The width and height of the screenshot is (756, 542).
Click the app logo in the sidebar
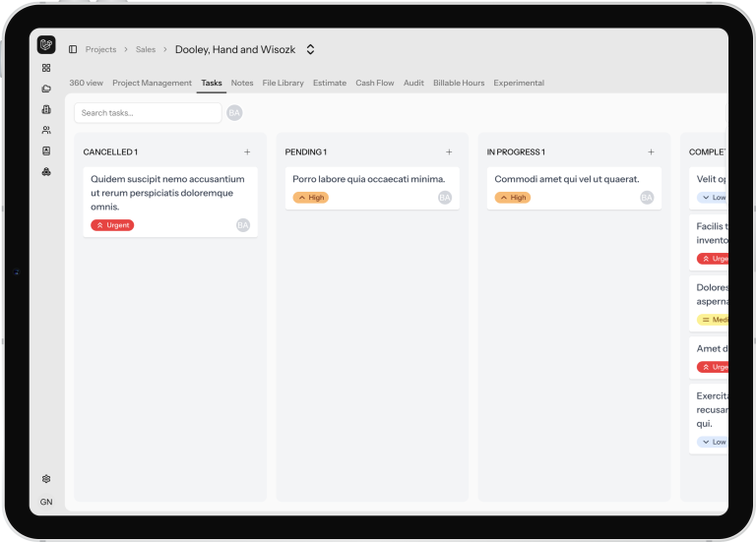(46, 45)
